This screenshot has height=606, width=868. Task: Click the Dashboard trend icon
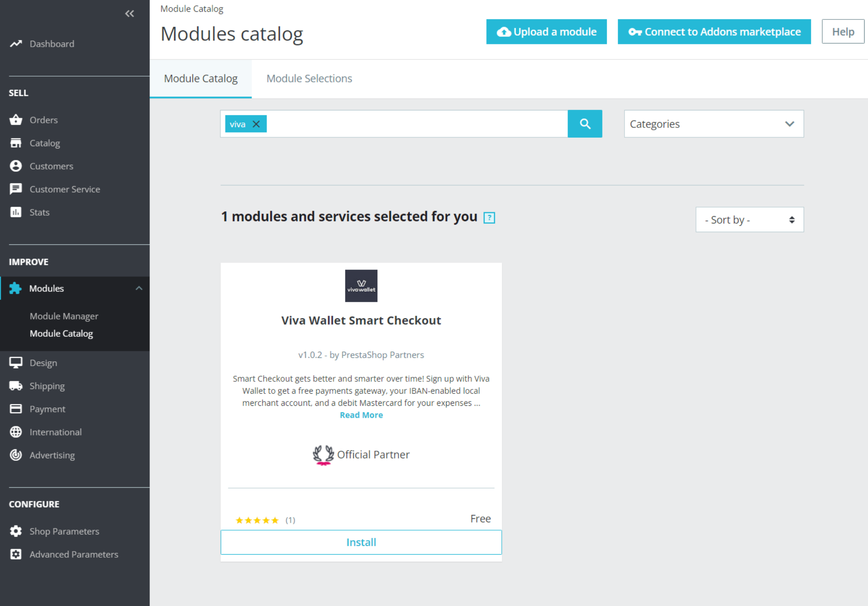pyautogui.click(x=16, y=44)
